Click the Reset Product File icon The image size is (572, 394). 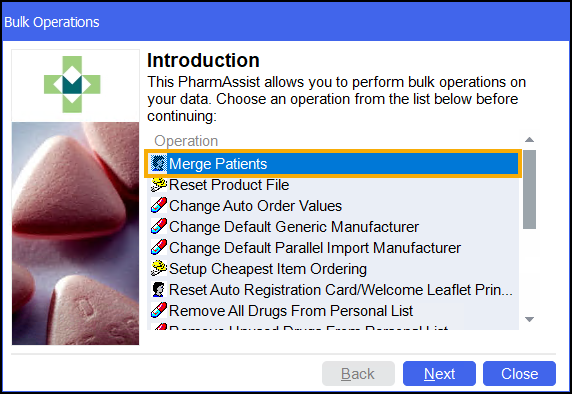(x=159, y=185)
